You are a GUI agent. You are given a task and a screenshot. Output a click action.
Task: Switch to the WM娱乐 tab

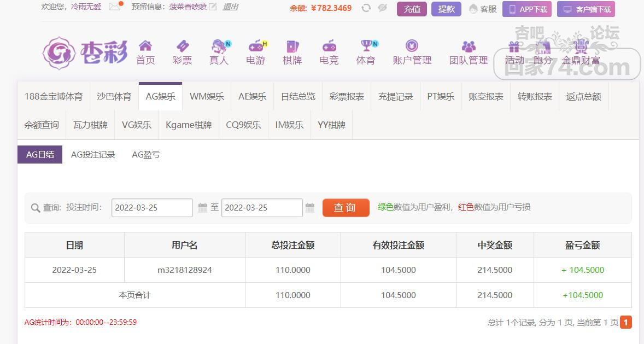[x=207, y=97]
